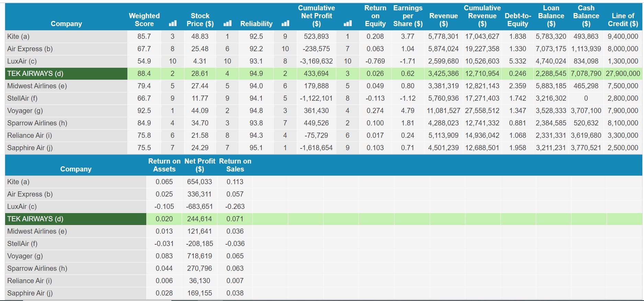
Task: Click the Loan Balance column header
Action: 551,16
